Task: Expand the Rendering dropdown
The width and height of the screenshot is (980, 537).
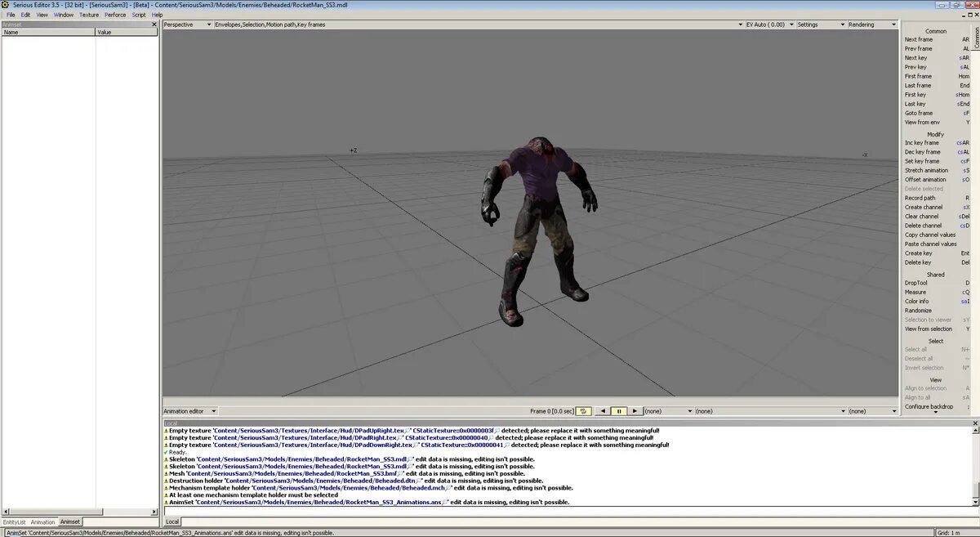Action: click(872, 25)
